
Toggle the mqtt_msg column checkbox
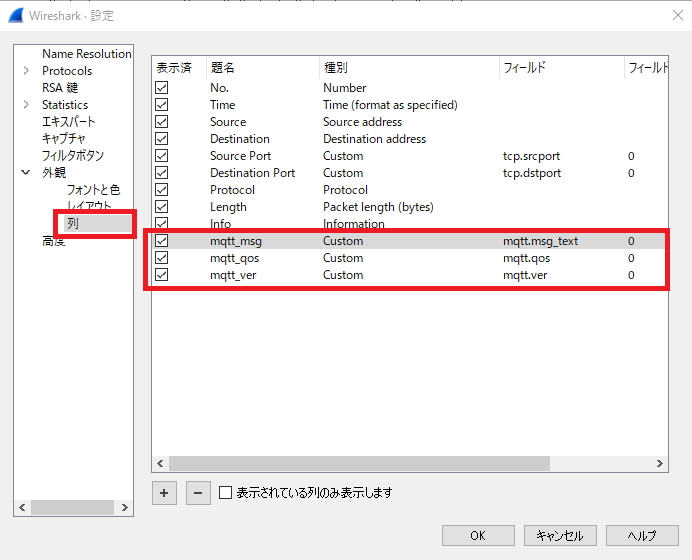162,241
